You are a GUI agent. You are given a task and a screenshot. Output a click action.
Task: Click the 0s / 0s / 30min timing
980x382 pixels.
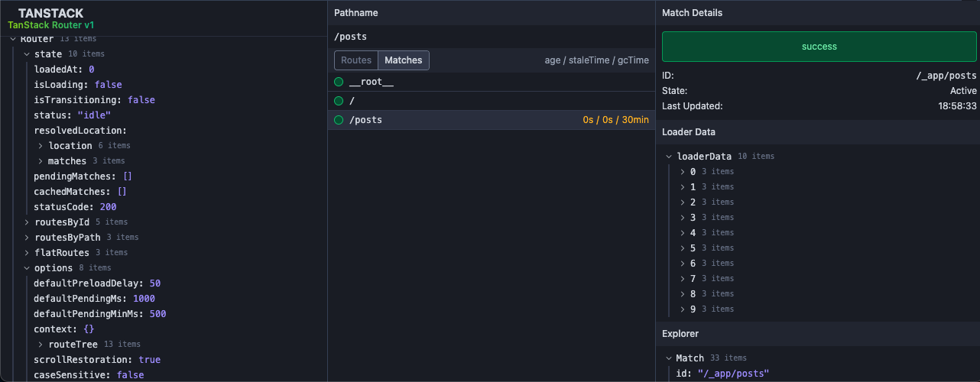[x=615, y=120]
